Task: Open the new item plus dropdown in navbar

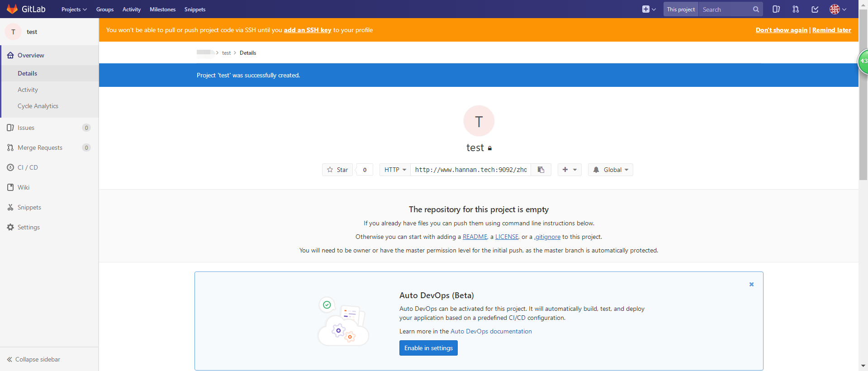Action: (x=649, y=10)
